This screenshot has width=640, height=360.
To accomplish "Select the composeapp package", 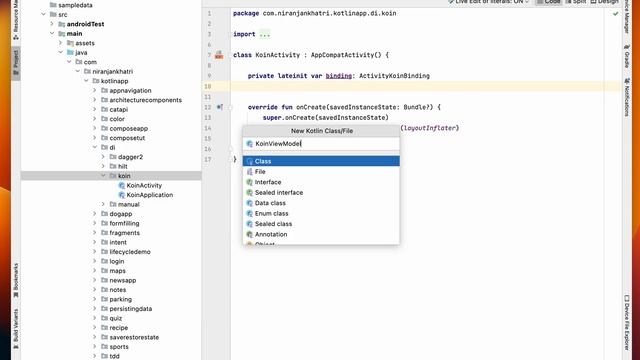I will coord(129,129).
